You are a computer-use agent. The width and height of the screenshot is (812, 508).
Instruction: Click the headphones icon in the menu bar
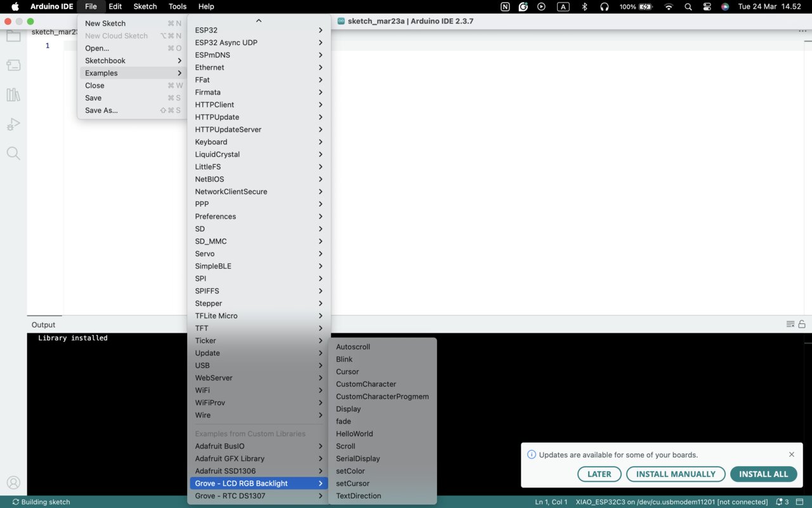(605, 6)
